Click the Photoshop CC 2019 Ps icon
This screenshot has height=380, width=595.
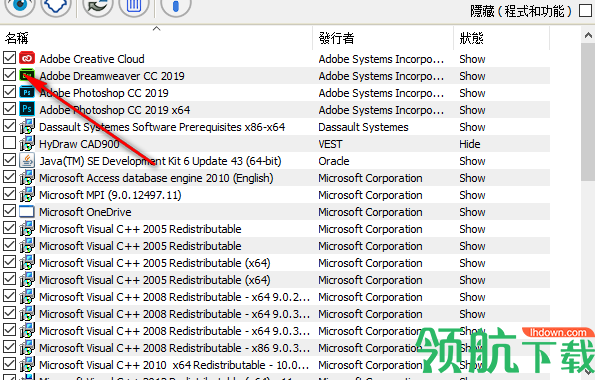[27, 92]
